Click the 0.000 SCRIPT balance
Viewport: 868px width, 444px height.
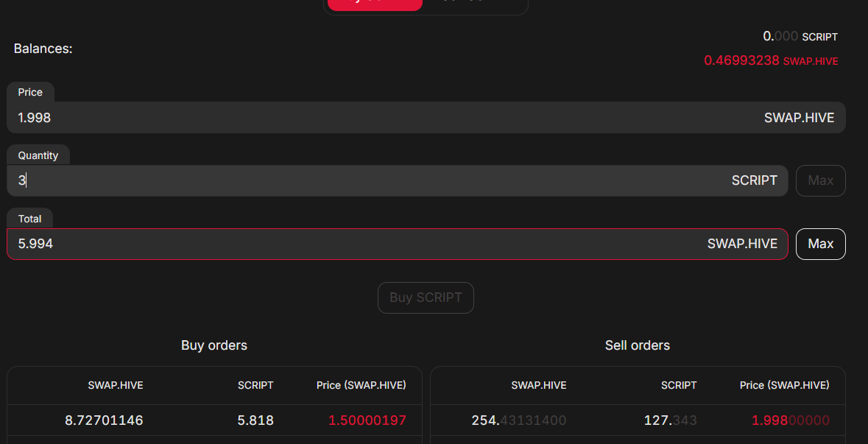[800, 36]
